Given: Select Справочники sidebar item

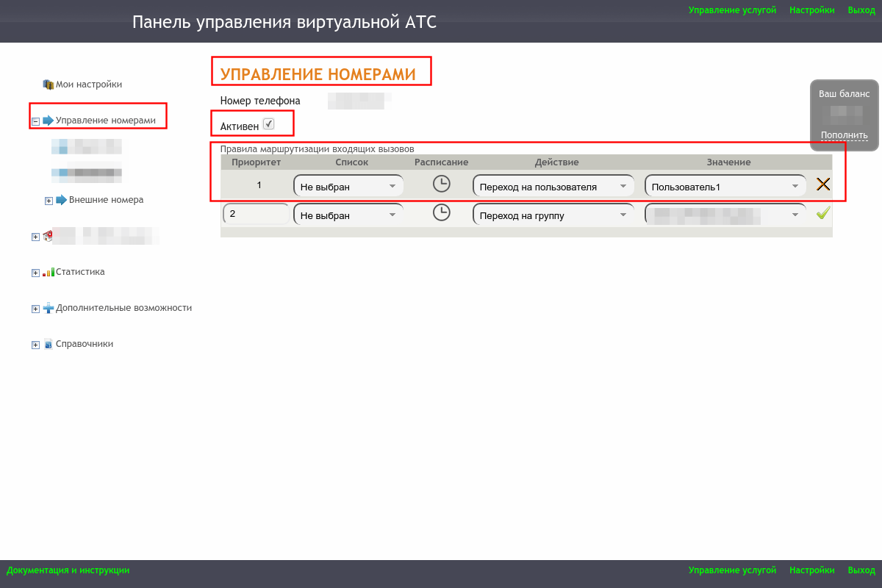Looking at the screenshot, I should point(85,344).
